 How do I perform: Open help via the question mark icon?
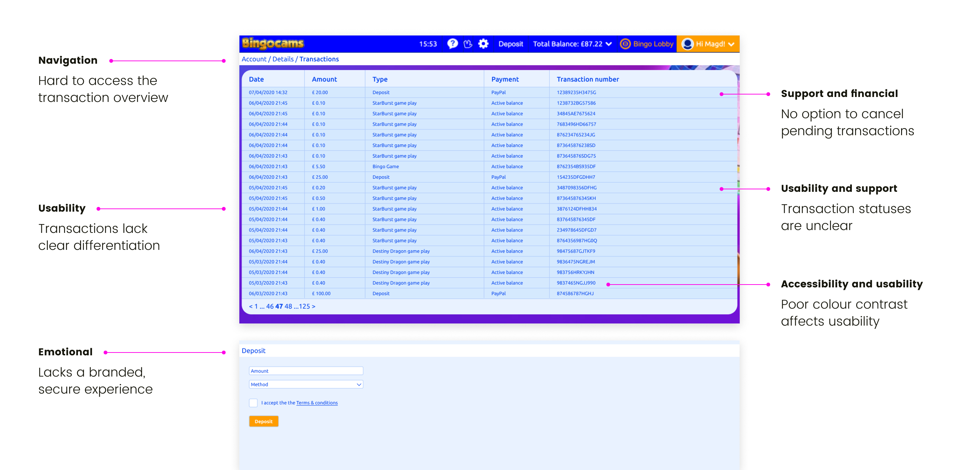(452, 44)
